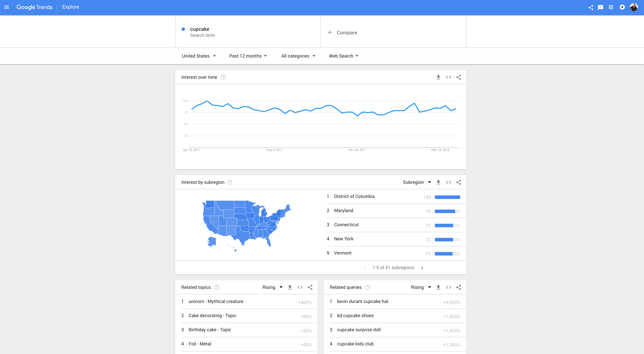Click help icon next to Interest over time
Image resolution: width=644 pixels, height=354 pixels.
pos(223,77)
